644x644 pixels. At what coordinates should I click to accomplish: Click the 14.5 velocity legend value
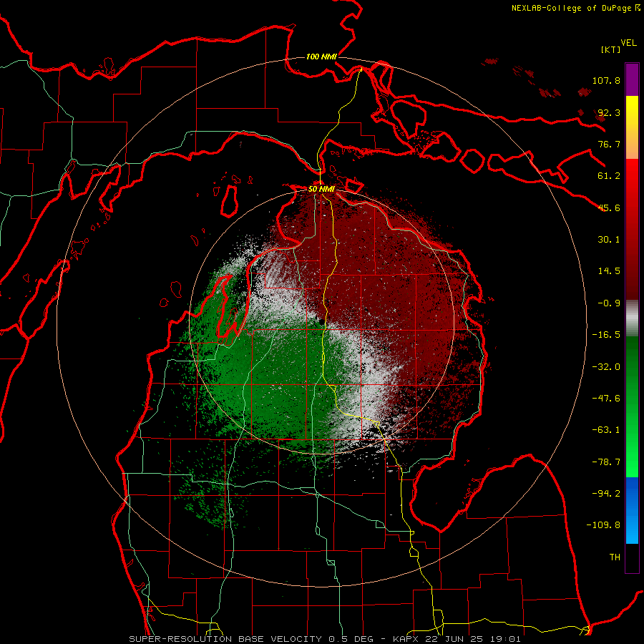click(609, 271)
